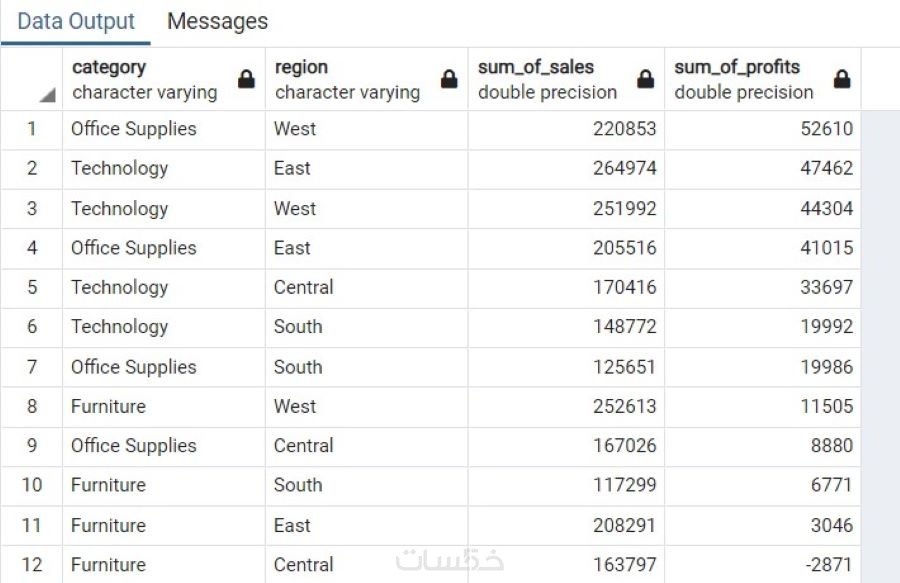Select the sum_of_profits column header

(x=744, y=79)
